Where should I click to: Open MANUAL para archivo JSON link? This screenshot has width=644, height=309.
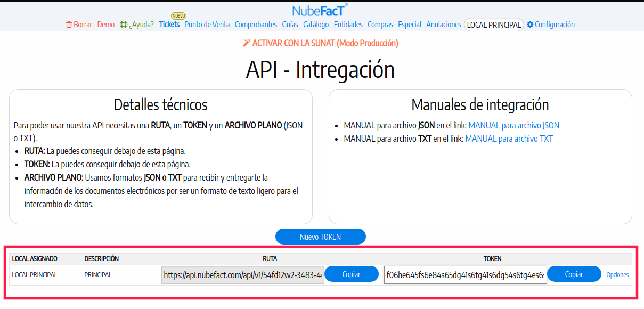(513, 126)
